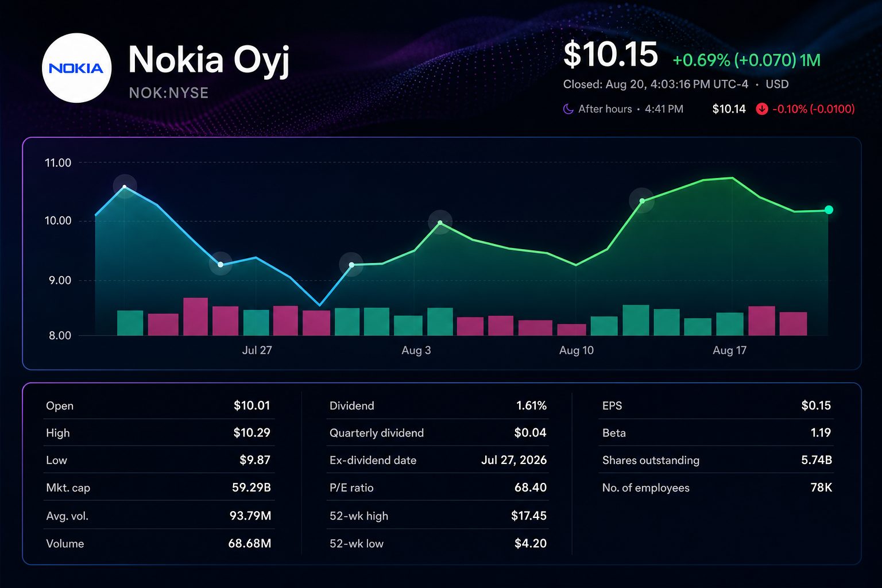Click the green +0.69% (+0.070) 1M change
This screenshot has height=588, width=882.
(x=746, y=60)
